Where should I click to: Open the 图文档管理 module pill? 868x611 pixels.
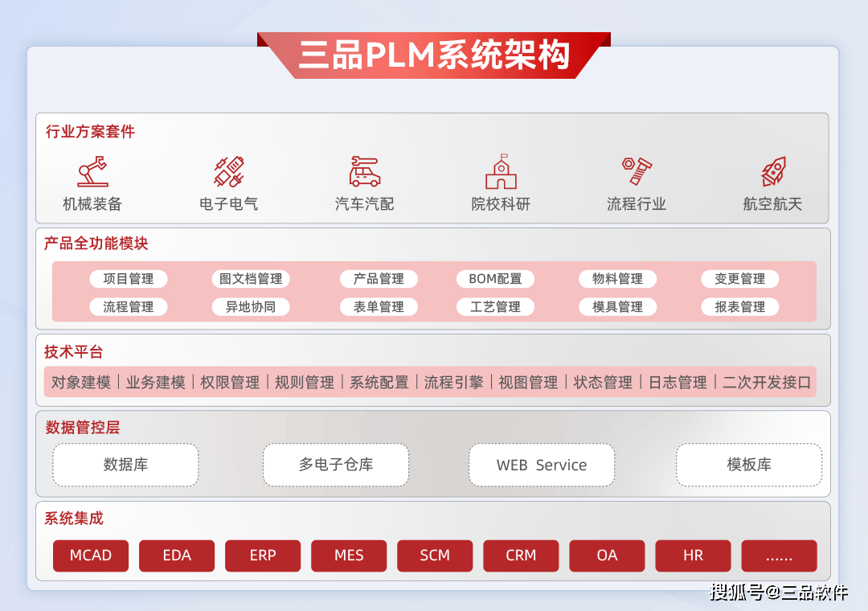pos(251,279)
